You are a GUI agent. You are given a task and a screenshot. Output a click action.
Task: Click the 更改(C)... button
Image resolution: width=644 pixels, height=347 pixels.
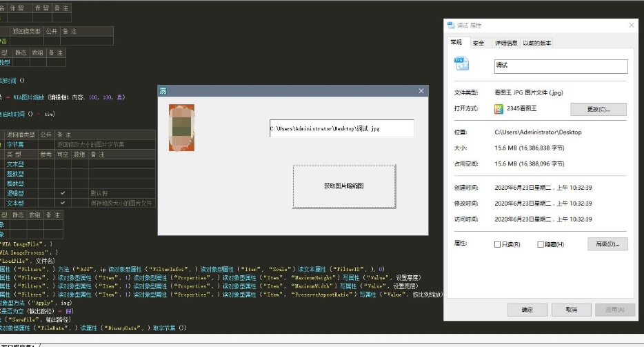(598, 109)
